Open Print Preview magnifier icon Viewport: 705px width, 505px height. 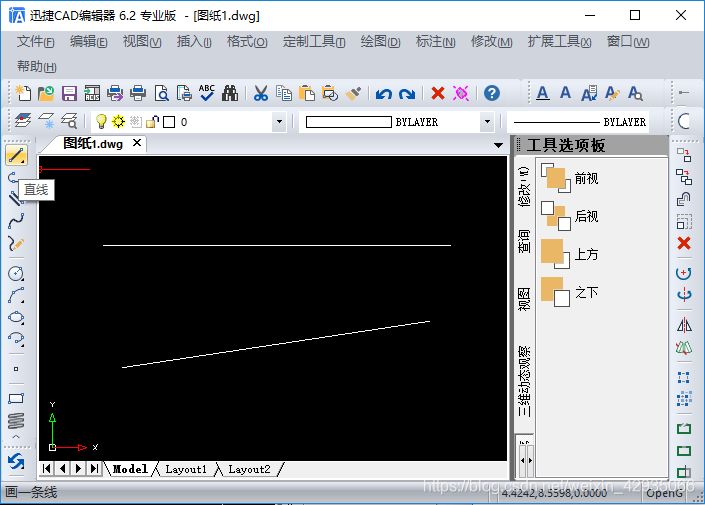(x=161, y=93)
